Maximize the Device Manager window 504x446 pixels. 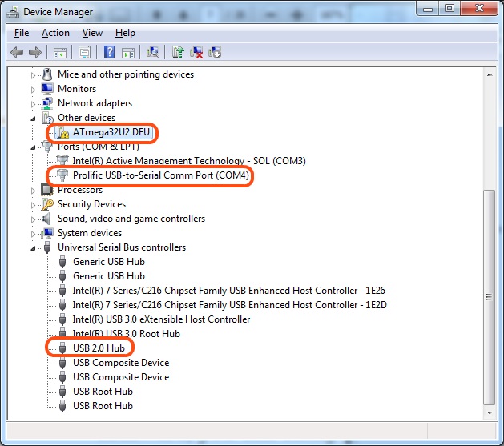tap(450, 8)
